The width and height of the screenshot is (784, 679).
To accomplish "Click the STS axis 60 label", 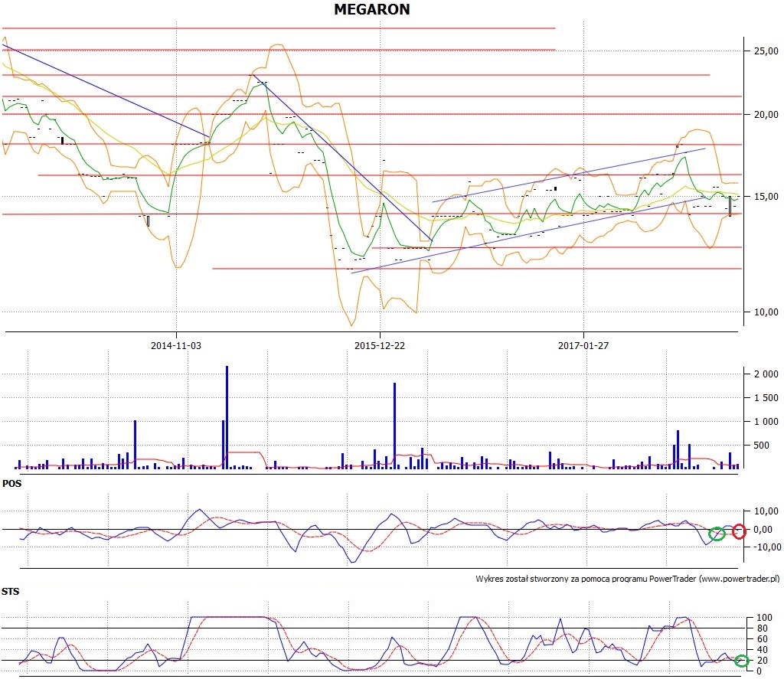I will (762, 639).
